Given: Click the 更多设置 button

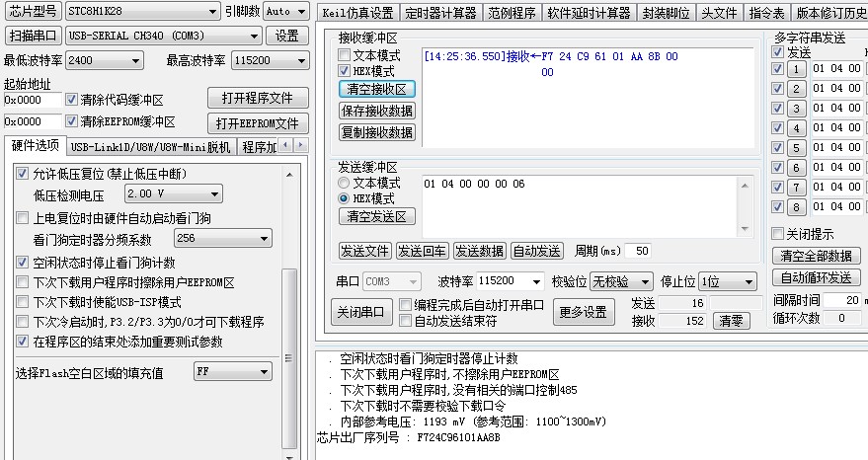Looking at the screenshot, I should coord(584,313).
